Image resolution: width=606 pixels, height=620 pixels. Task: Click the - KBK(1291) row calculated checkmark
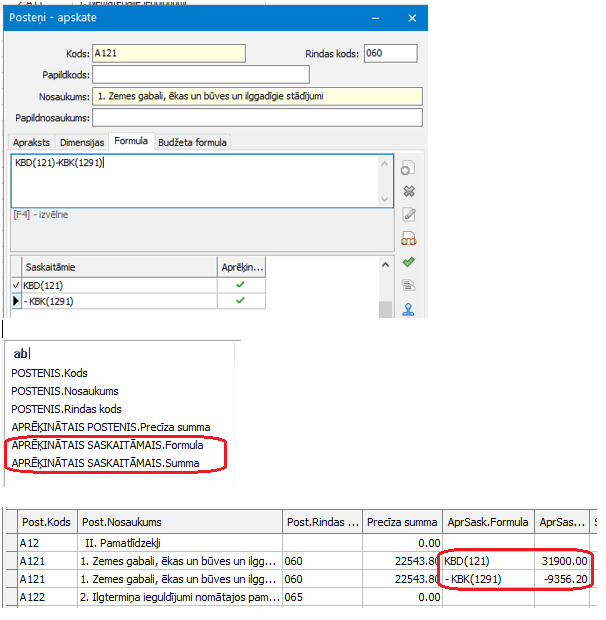point(240,301)
